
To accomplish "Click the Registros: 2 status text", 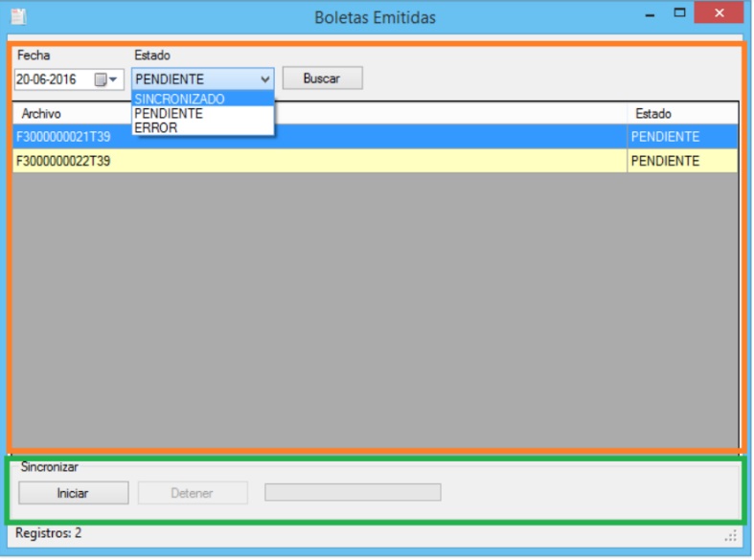I will coord(49,533).
